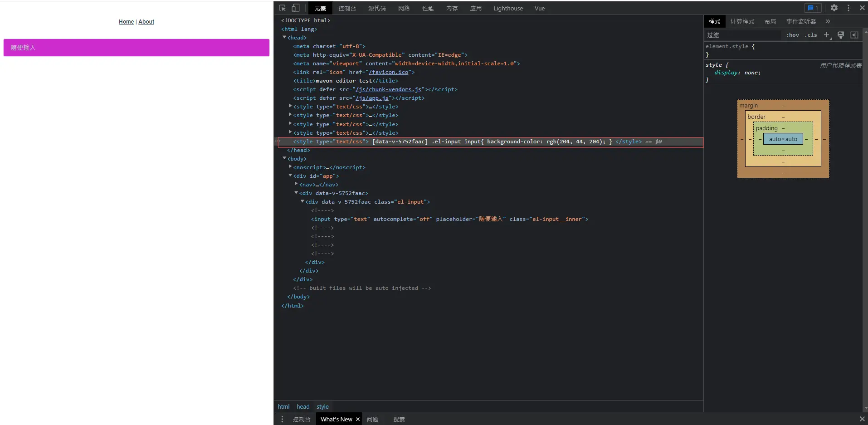This screenshot has height=425, width=868.
Task: Open DevTools settings gear
Action: [x=834, y=8]
